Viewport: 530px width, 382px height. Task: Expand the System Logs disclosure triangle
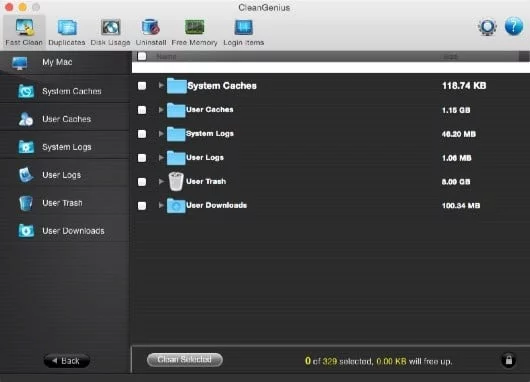(x=161, y=134)
